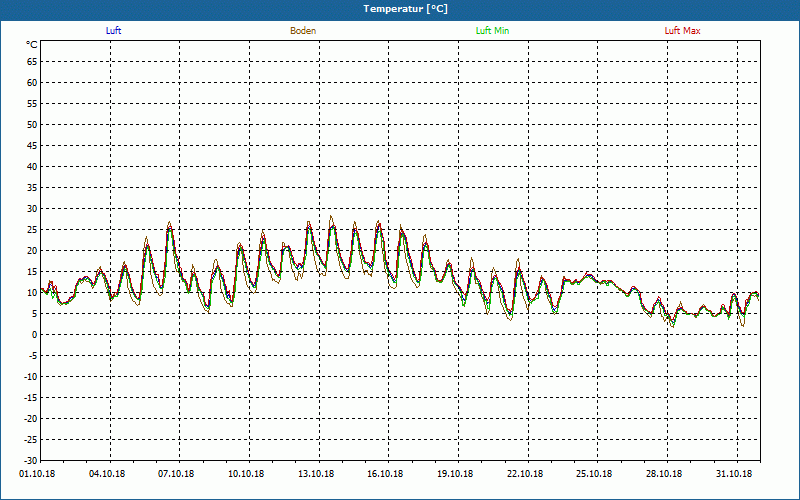The image size is (800, 500).
Task: Click the 25.10.18 date axis label
Action: 594,473
